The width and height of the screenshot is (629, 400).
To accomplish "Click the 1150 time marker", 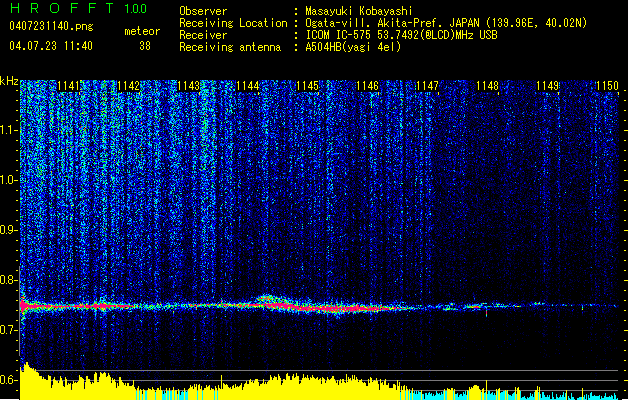I will pos(607,86).
